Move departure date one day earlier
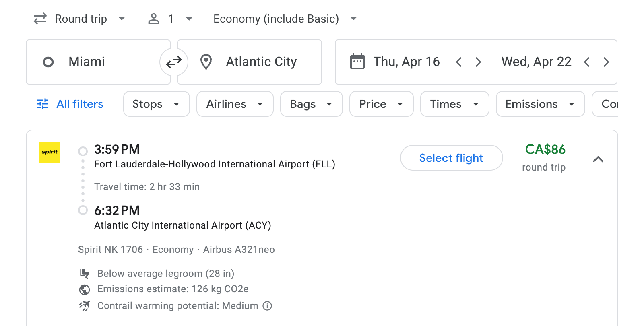The image size is (644, 326). (458, 62)
